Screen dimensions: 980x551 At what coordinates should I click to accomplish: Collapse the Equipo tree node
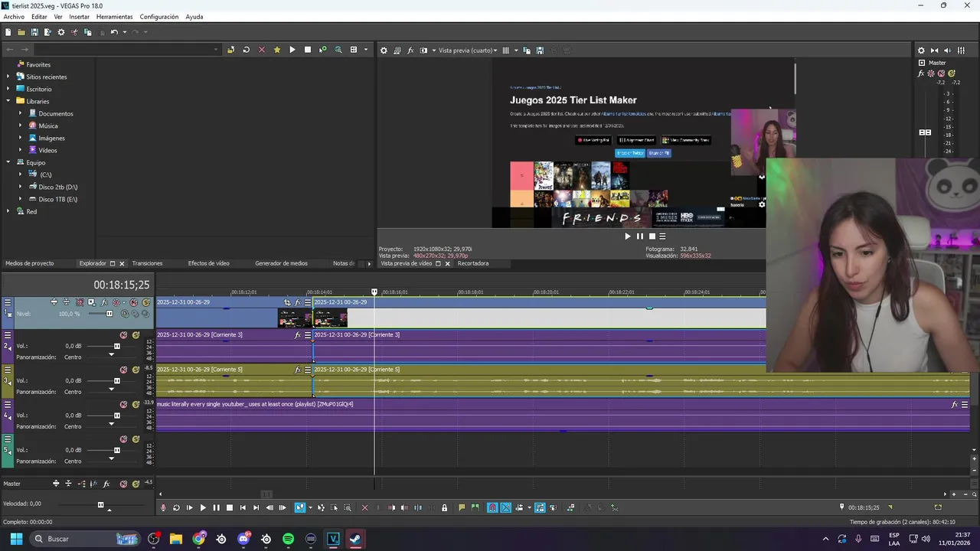point(8,162)
